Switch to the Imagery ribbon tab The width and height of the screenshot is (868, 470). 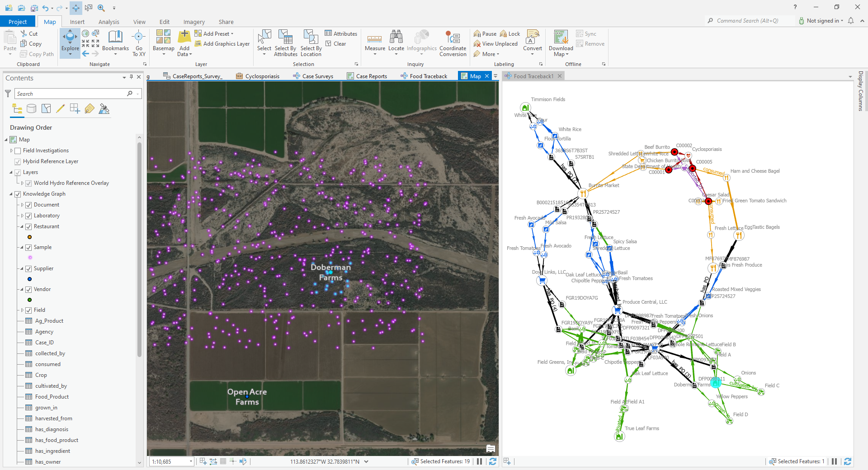(194, 21)
